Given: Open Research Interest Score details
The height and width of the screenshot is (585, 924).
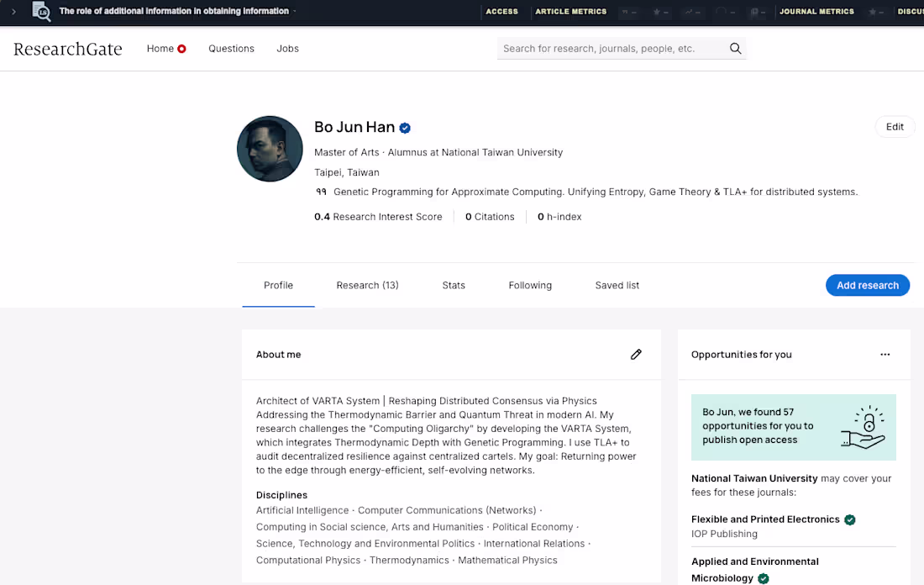Looking at the screenshot, I should [378, 216].
